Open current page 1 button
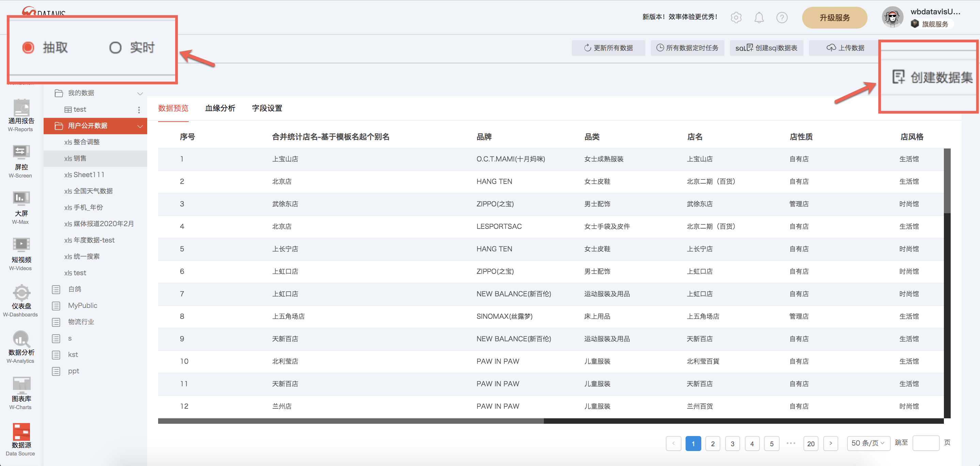The image size is (980, 466). pyautogui.click(x=693, y=444)
